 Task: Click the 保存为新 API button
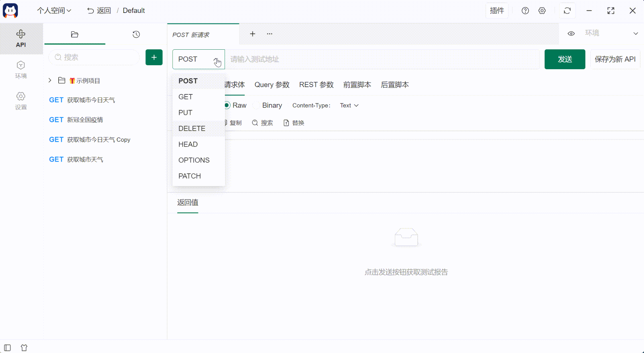(x=615, y=59)
